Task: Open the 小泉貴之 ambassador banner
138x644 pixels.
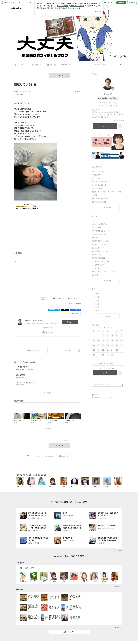Action: click(108, 155)
